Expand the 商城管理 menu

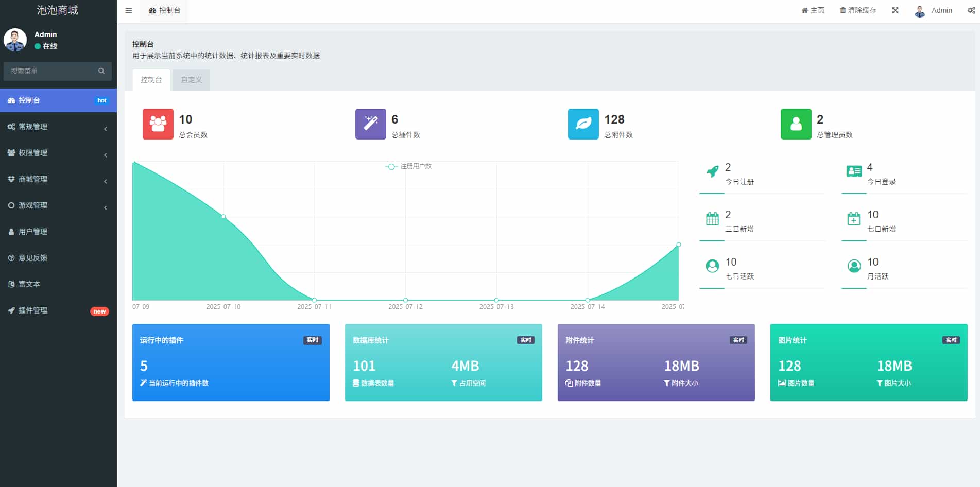(x=33, y=179)
